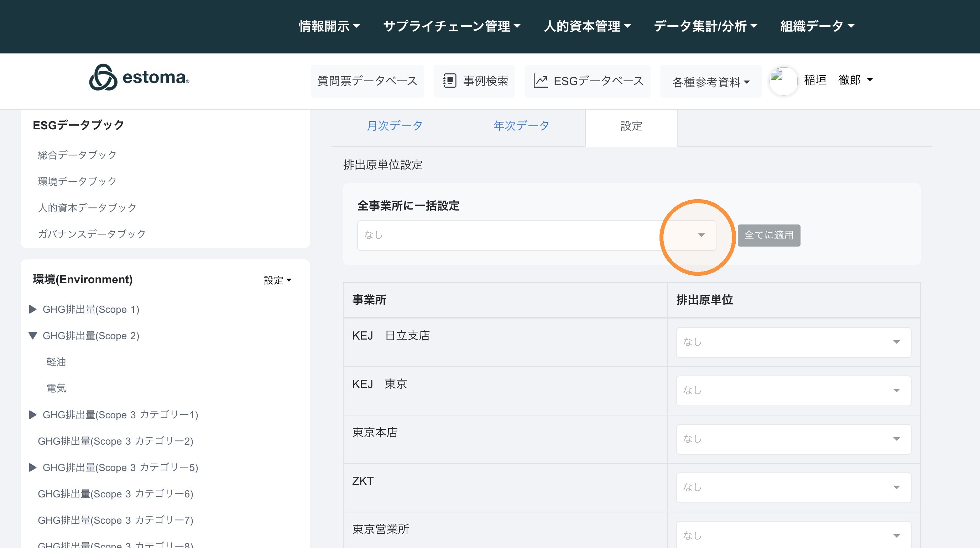The image size is (980, 548).
Task: Click the 排出原単位設定 section title
Action: (383, 165)
